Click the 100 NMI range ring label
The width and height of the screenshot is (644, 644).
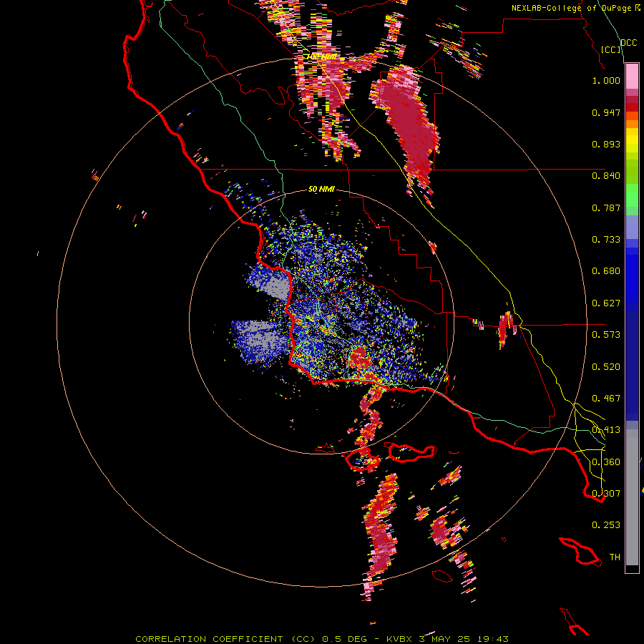point(322,57)
